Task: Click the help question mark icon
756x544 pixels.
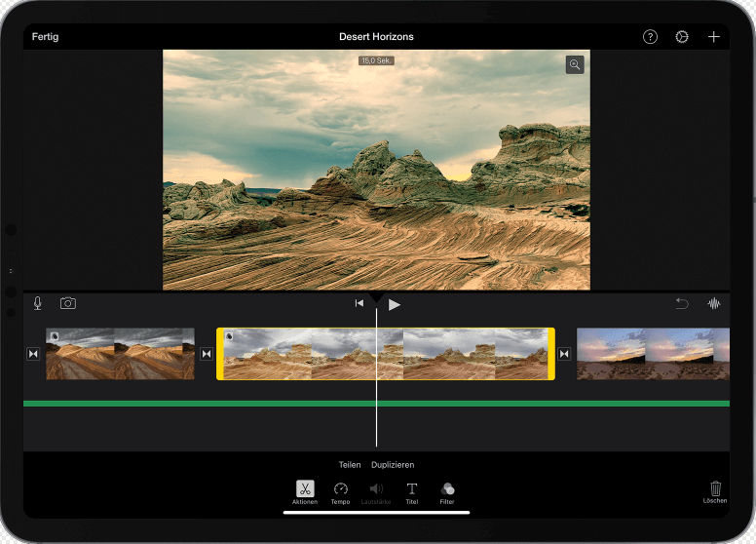Action: pyautogui.click(x=650, y=37)
